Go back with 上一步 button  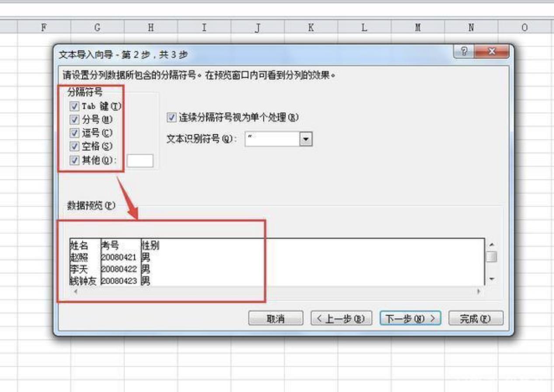341,319
